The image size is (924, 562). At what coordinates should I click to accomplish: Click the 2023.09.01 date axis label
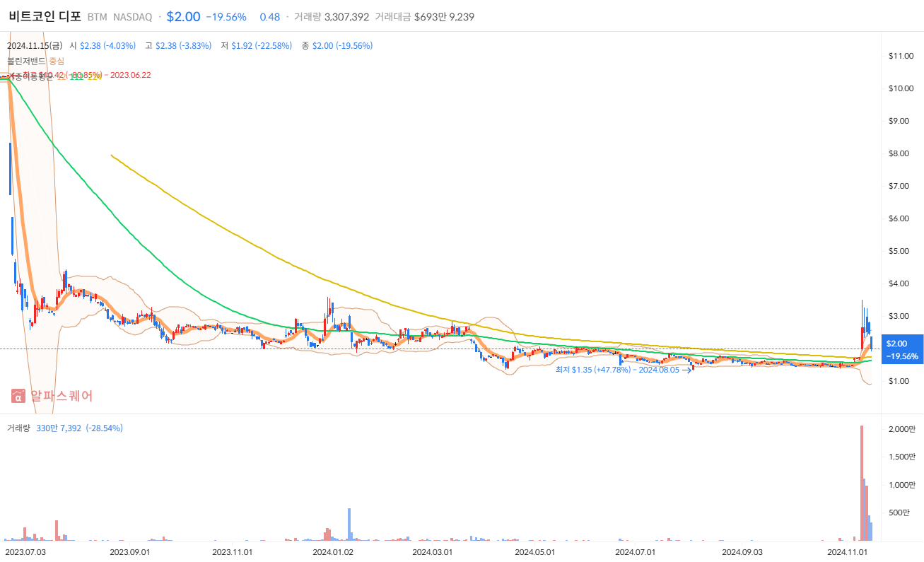129,551
